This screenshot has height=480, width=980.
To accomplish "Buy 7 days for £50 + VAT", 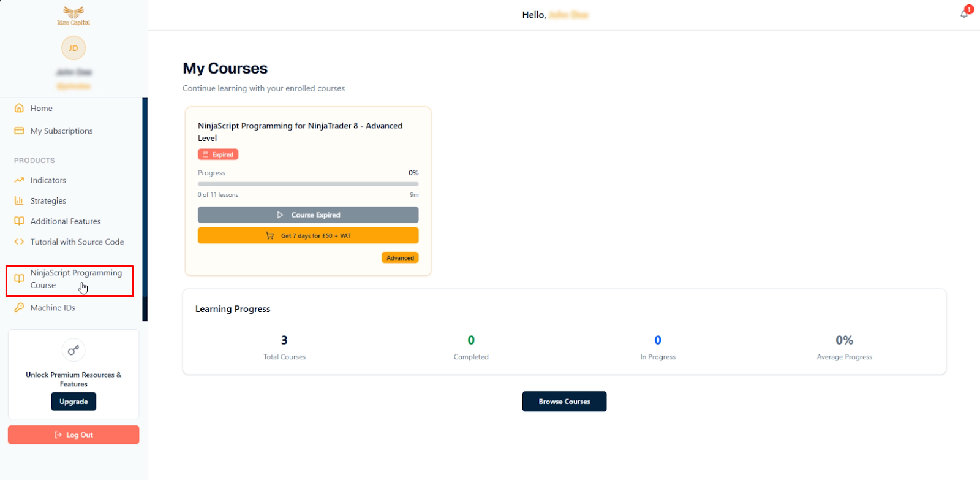I will point(308,235).
